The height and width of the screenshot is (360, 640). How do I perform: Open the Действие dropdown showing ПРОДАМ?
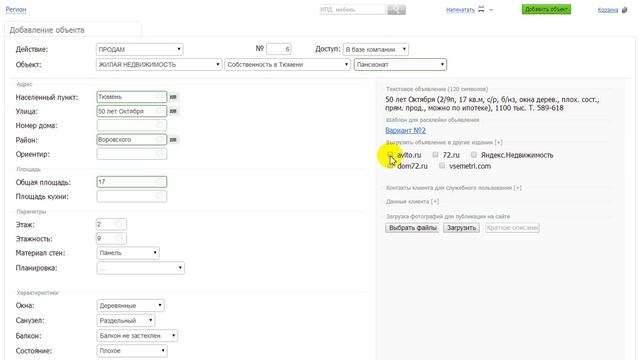pos(140,49)
